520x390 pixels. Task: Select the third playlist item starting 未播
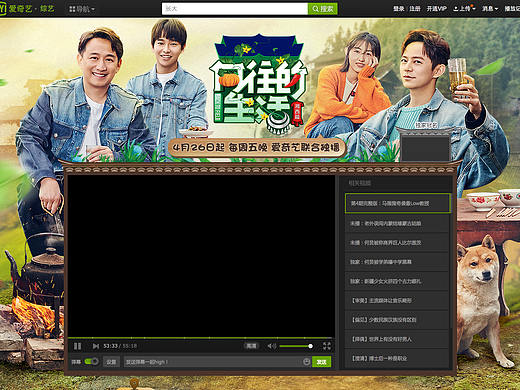tap(397, 243)
